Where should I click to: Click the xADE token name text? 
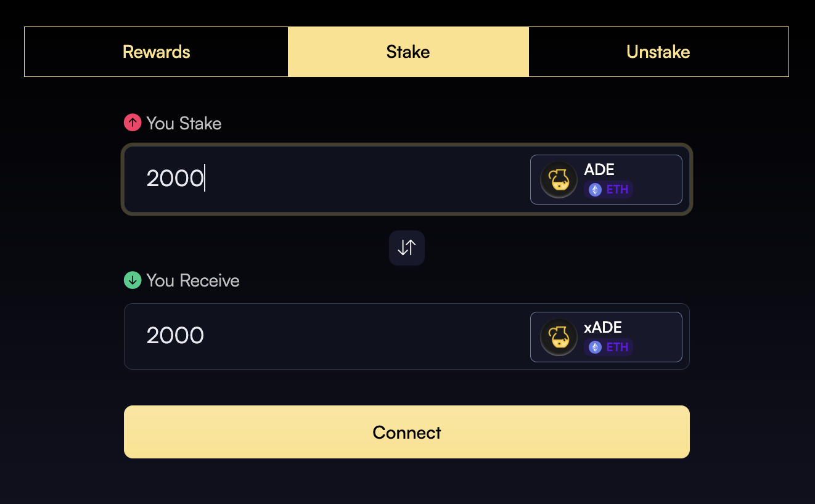603,327
